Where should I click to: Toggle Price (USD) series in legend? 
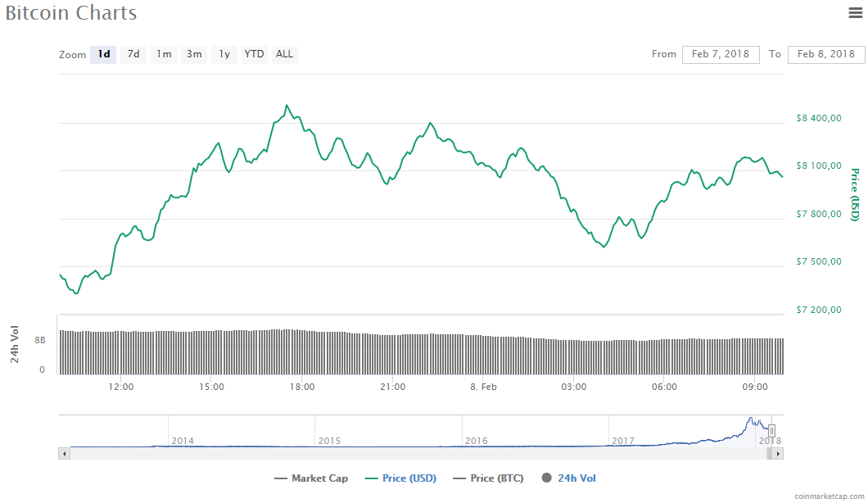(x=400, y=478)
